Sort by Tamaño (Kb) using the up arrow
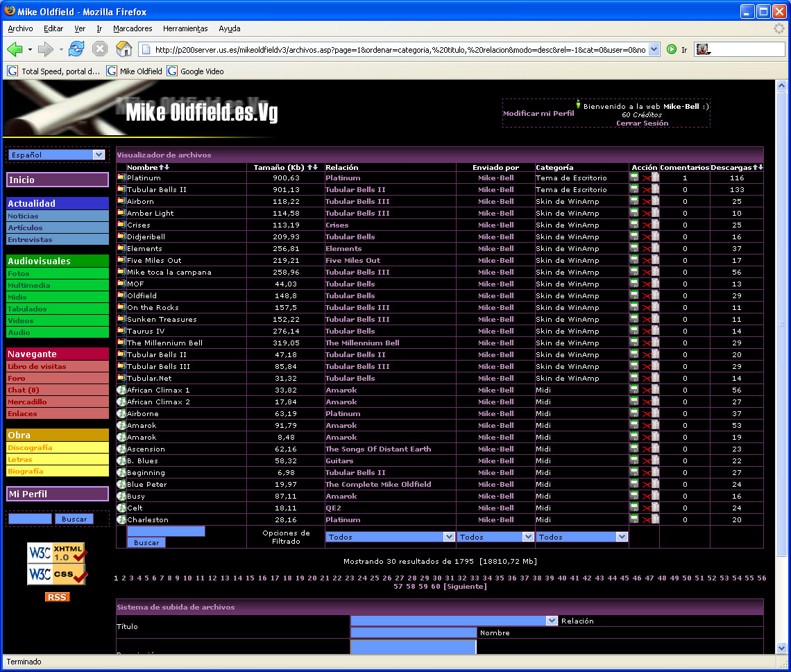Image resolution: width=791 pixels, height=672 pixels. point(309,167)
